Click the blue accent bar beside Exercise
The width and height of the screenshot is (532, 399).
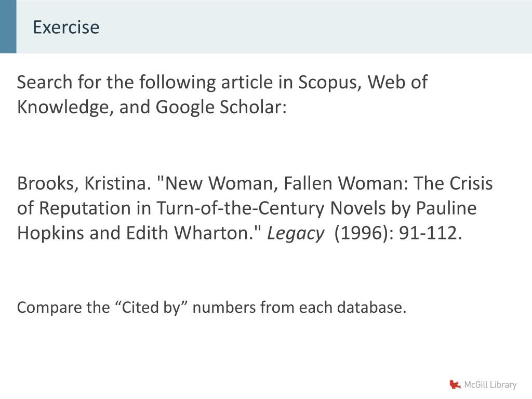(8, 26)
